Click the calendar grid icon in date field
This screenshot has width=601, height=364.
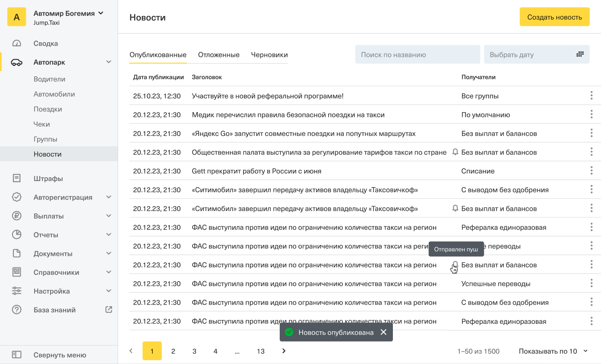pos(580,54)
